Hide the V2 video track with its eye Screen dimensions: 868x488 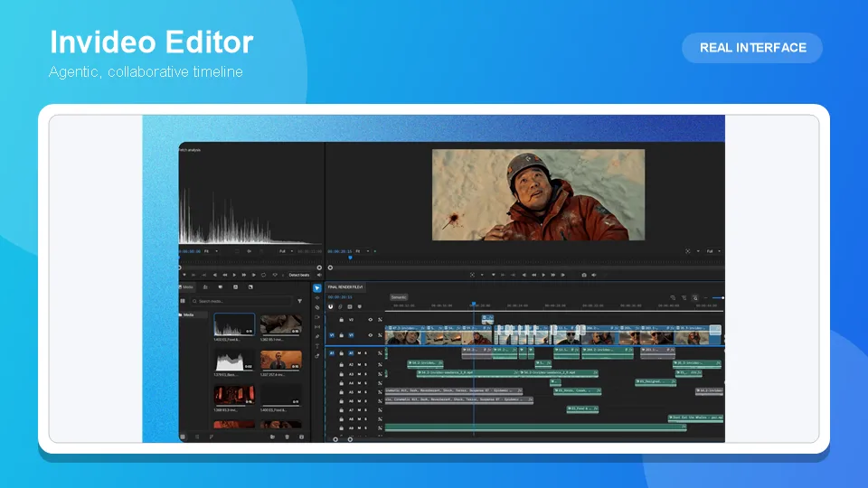pos(371,320)
